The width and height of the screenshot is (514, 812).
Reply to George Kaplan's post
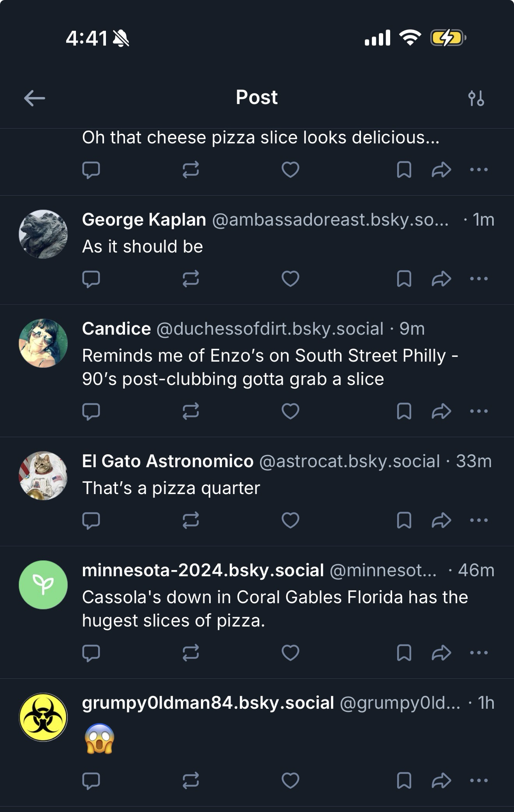pyautogui.click(x=91, y=279)
